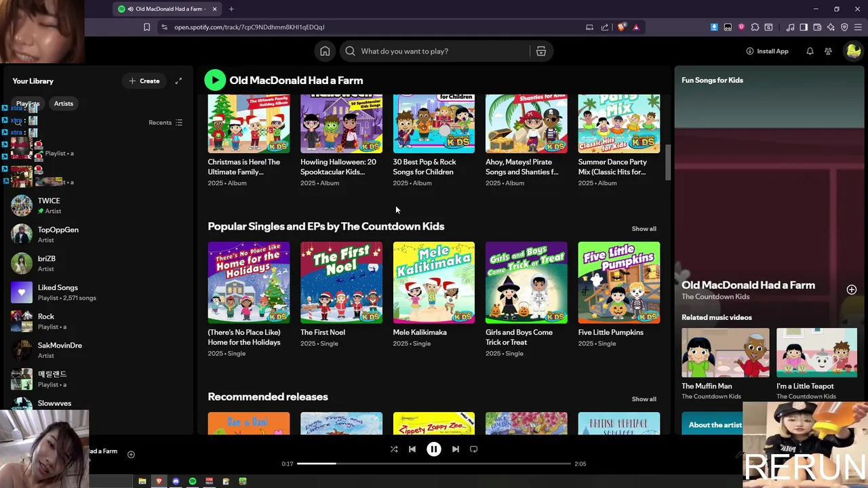868x488 pixels.
Task: Open a new browser tab
Action: [231, 9]
